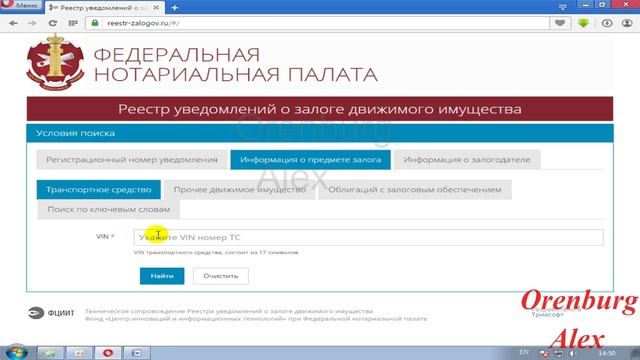The image size is (640, 360).
Task: Click the green download arrow icon
Action: coord(583,23)
